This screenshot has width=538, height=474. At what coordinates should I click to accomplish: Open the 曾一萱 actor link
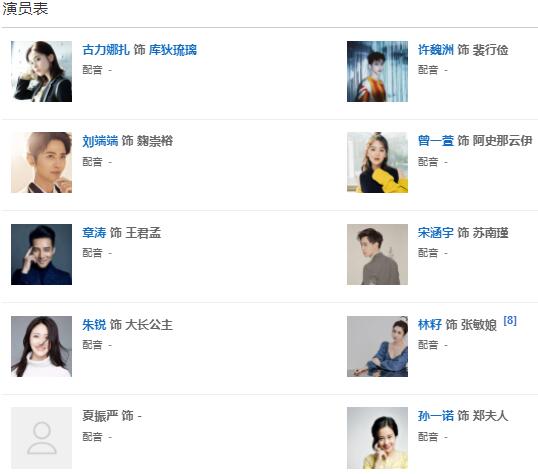pyautogui.click(x=436, y=141)
